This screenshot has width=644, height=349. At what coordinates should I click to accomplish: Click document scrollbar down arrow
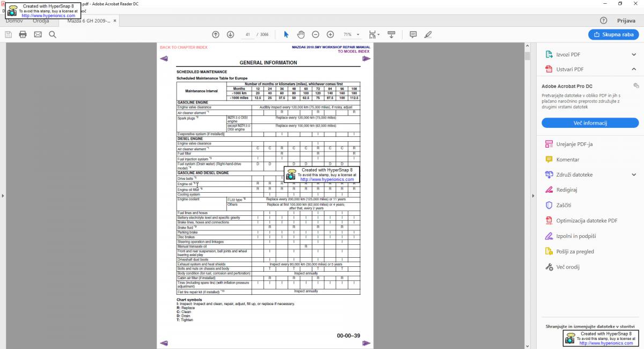527,345
